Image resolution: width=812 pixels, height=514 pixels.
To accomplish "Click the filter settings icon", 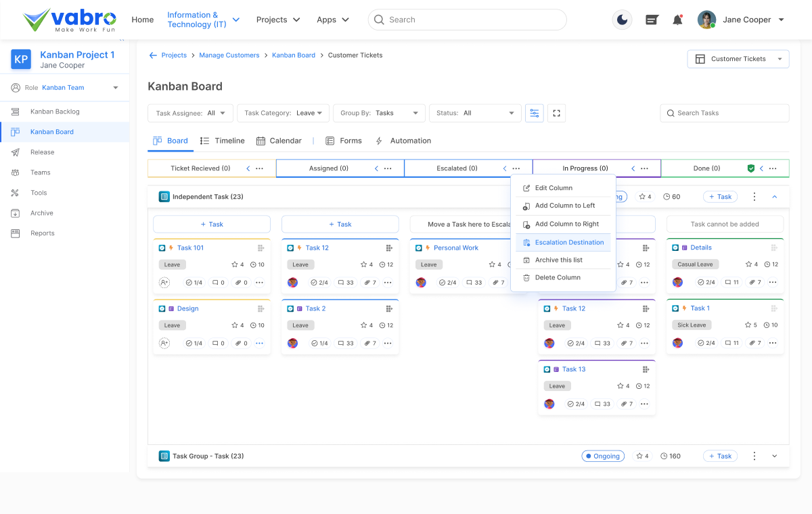I will pos(535,114).
